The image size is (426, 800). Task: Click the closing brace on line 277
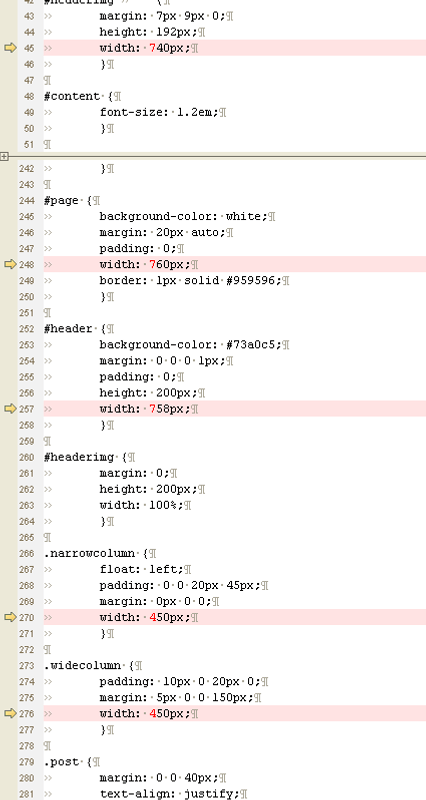[x=103, y=730]
